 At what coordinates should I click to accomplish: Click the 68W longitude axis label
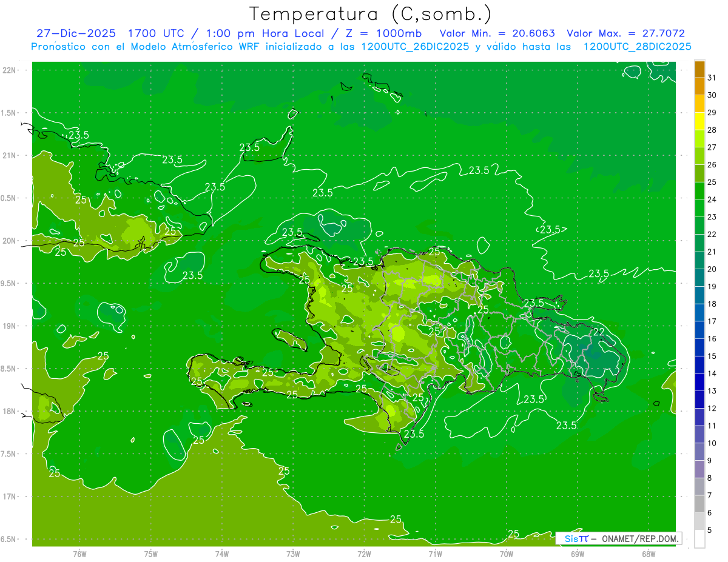coord(649,554)
